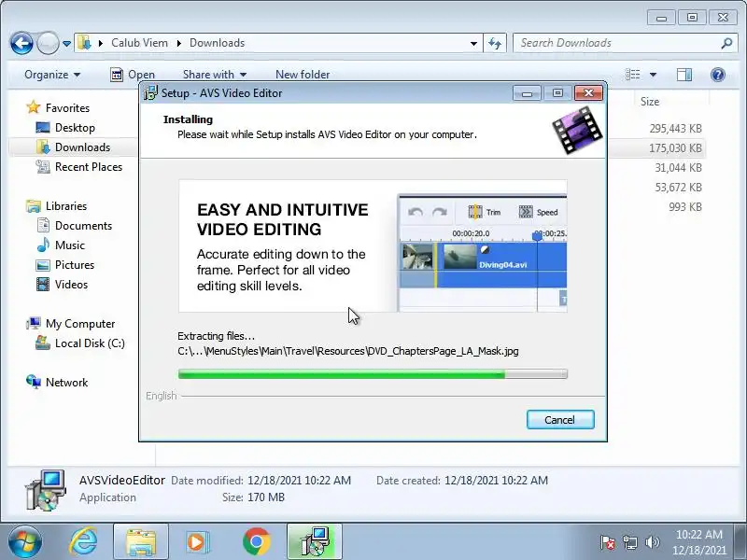Click the 295,443 KB size cell
This screenshot has width=747, height=560.
[x=675, y=129]
